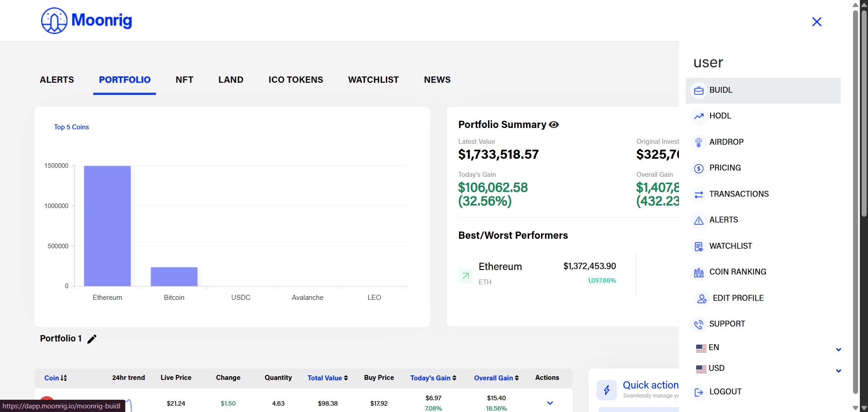Expand the USD currency dropdown

pyautogui.click(x=838, y=371)
